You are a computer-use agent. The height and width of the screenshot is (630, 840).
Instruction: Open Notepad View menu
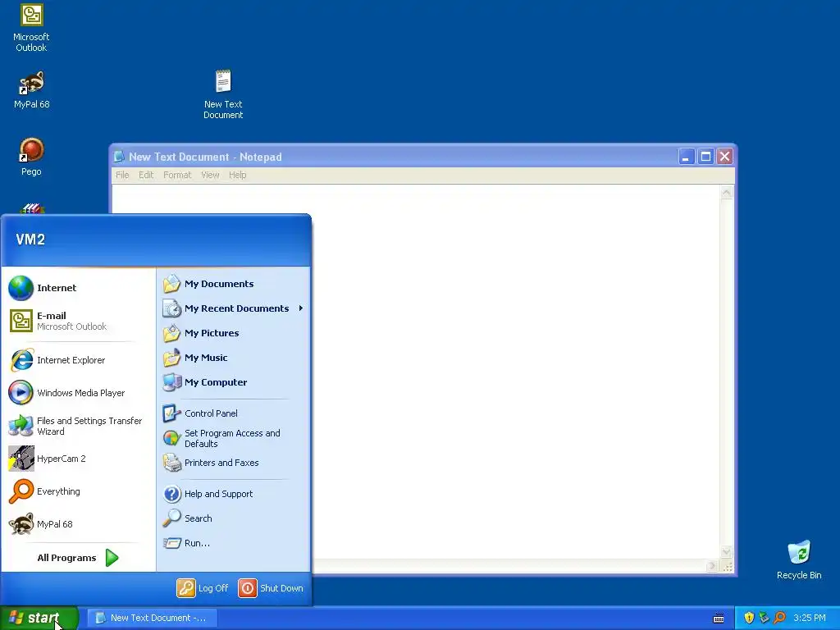click(x=210, y=175)
